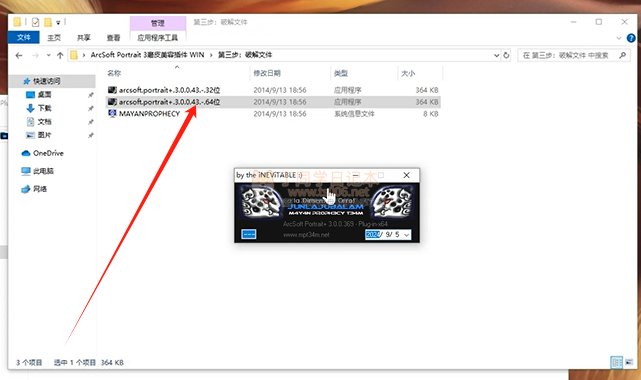The width and height of the screenshot is (641, 380).
Task: Open 下载 in quick access
Action: point(44,108)
